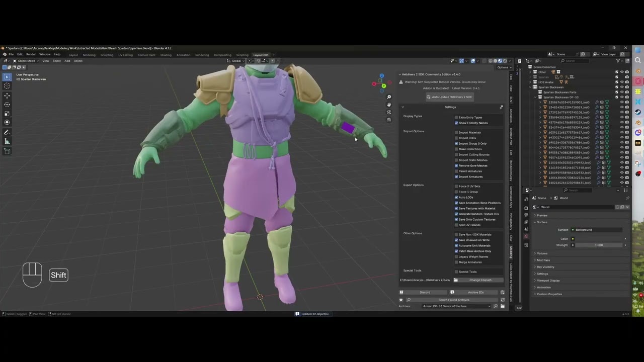Open the viewport Add menu
The image size is (644, 362).
pos(67,61)
